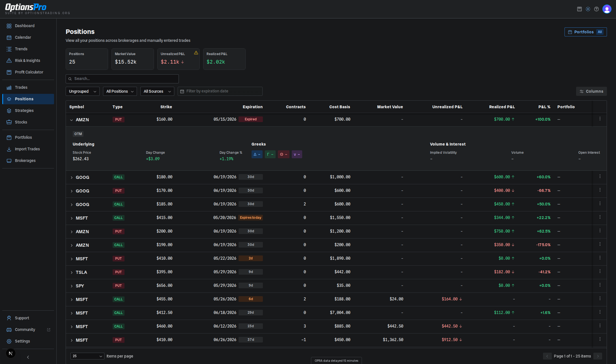Collapse the sidebar with the left chevron
Image resolution: width=616 pixels, height=364 pixels.
(28, 357)
